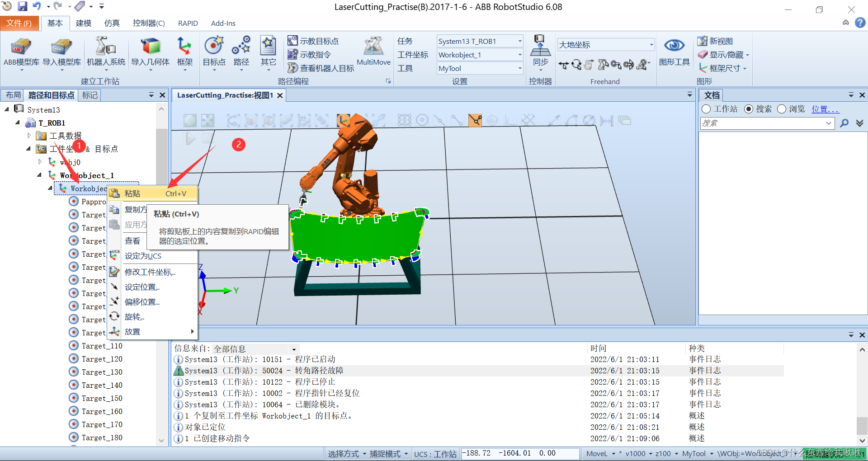Click the output panel scrollbar down arrow
Screen dimensions: 868x461
[x=862, y=440]
